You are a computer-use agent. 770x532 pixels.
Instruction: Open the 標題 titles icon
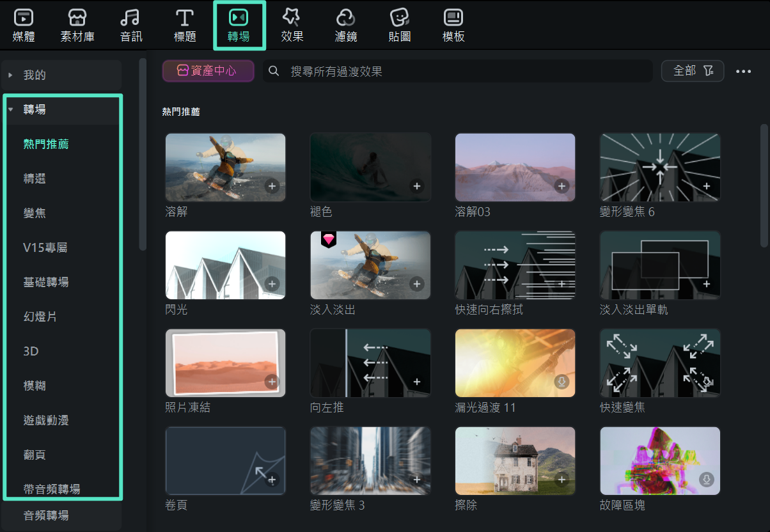[185, 18]
